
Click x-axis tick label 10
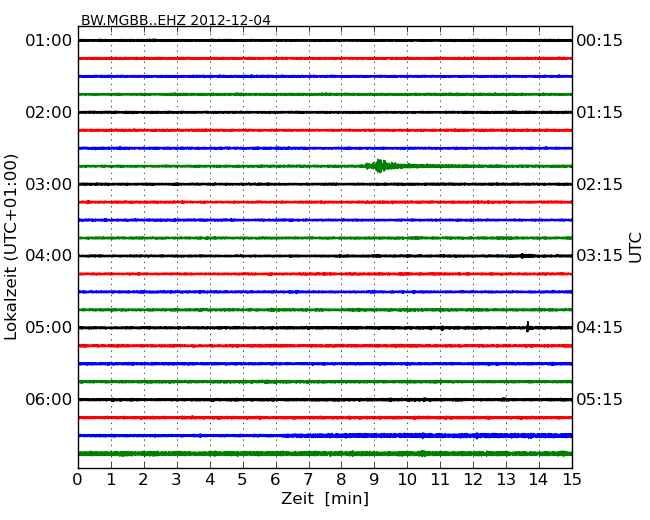(407, 480)
